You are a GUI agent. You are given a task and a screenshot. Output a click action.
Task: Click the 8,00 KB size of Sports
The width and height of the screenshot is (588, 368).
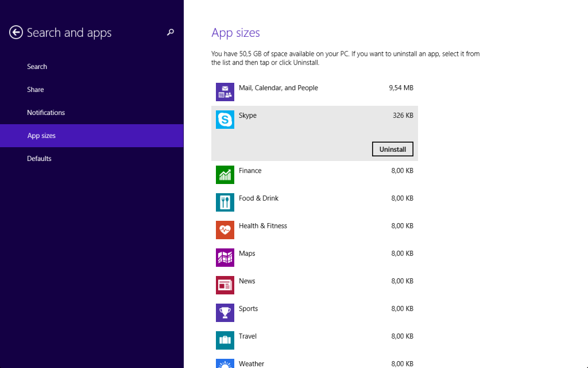[402, 309]
